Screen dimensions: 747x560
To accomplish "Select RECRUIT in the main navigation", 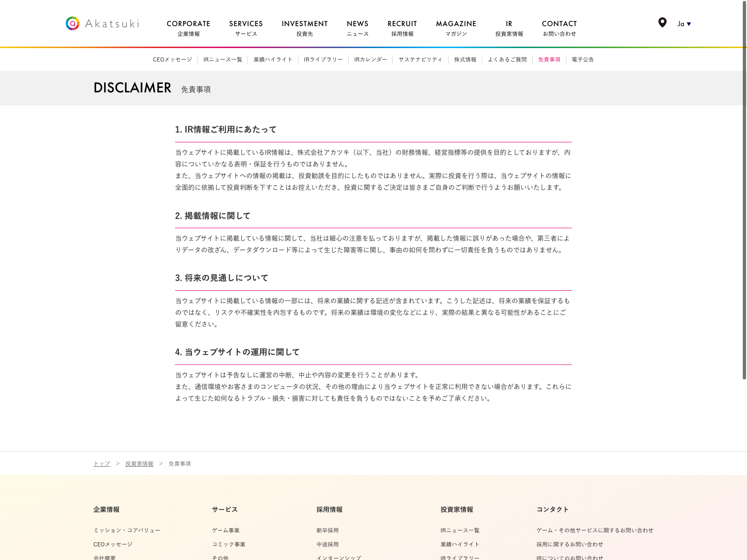I will 402,28.
